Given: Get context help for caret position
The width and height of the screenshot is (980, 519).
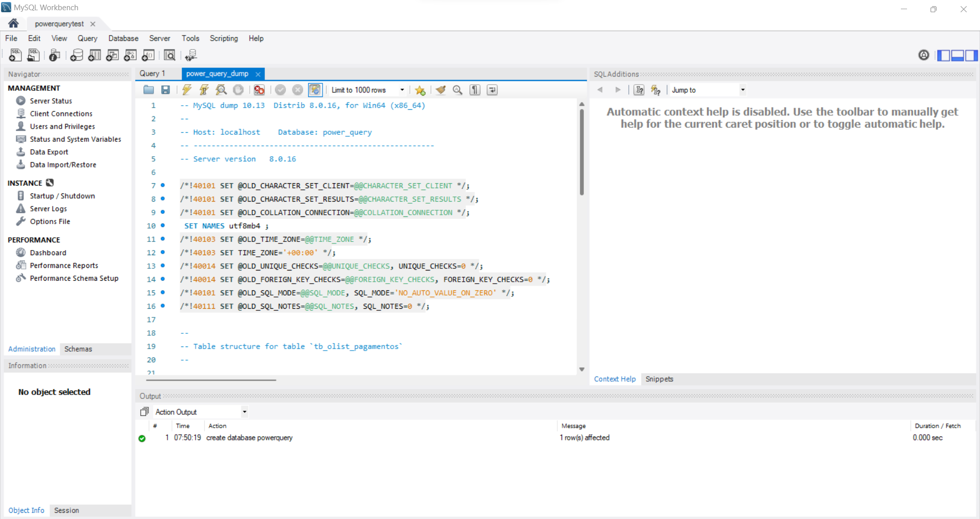Looking at the screenshot, I should pos(639,90).
